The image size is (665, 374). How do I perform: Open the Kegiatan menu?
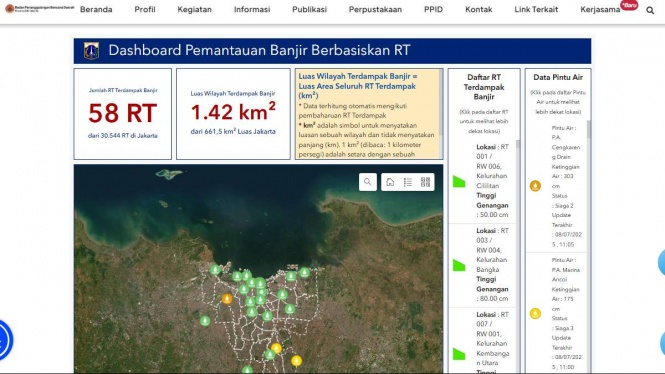pyautogui.click(x=194, y=9)
